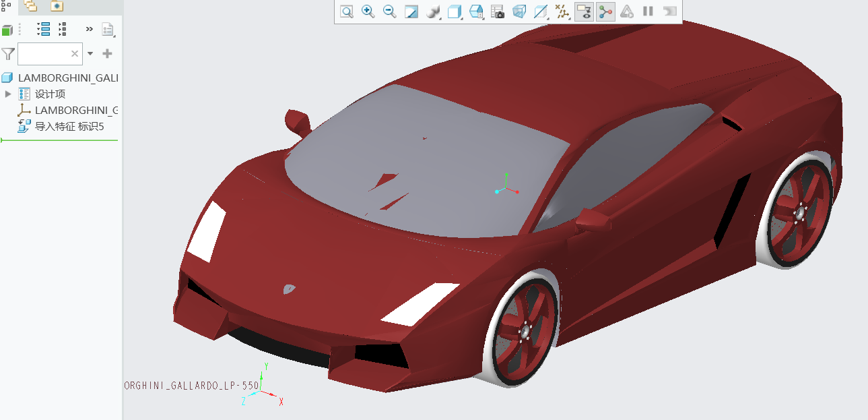The height and width of the screenshot is (420, 868).
Task: Click the green insert-here tree line
Action: click(59, 140)
